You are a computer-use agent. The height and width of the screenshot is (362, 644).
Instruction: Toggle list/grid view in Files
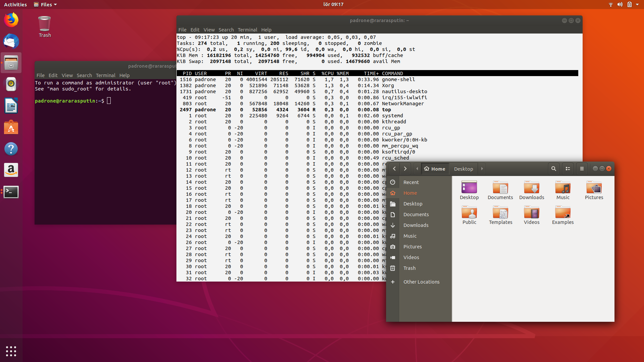[568, 169]
